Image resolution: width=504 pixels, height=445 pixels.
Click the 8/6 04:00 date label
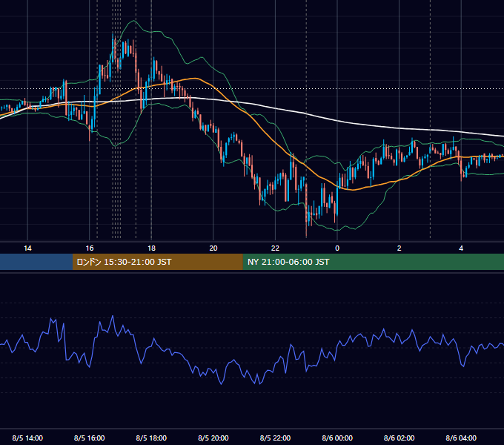point(461,438)
